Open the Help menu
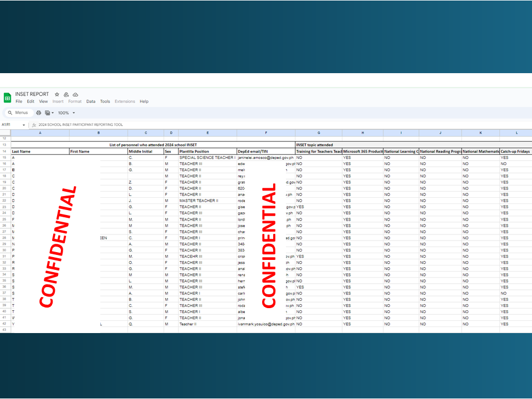 (x=144, y=101)
